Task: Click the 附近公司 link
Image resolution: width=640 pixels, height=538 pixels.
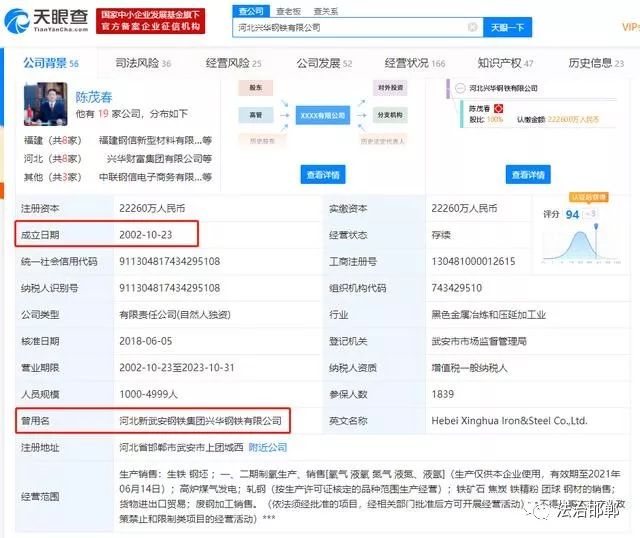Action: point(268,447)
